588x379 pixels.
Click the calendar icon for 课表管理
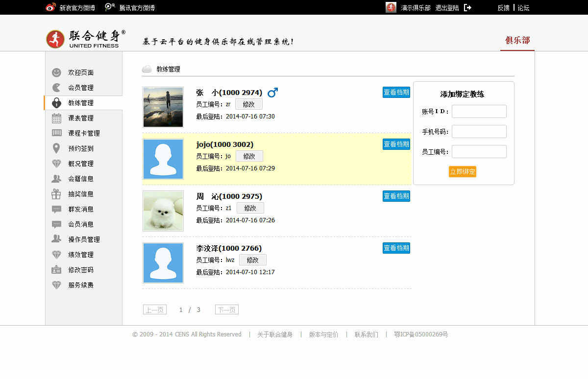click(57, 118)
